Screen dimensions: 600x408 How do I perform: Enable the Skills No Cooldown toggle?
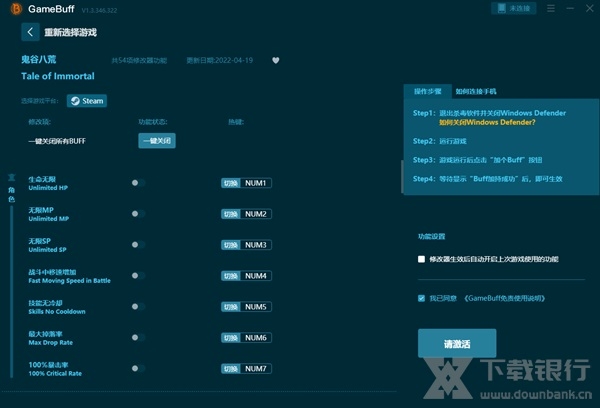[x=138, y=306]
